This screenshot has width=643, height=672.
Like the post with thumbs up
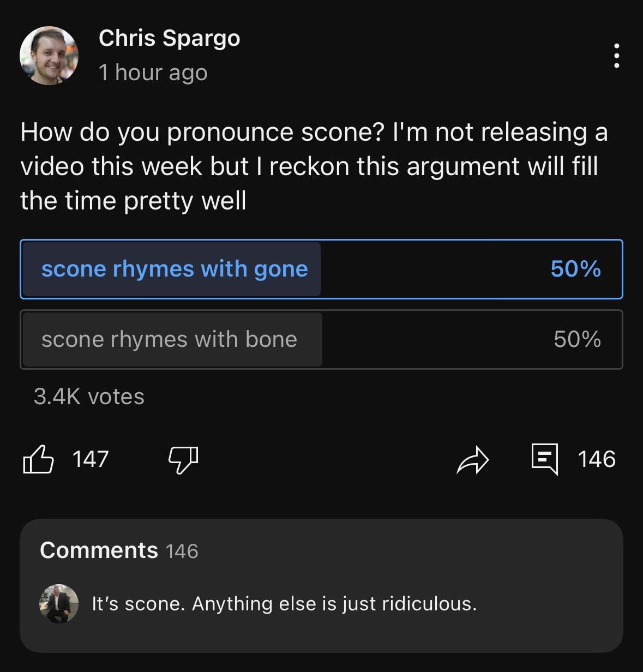point(39,459)
